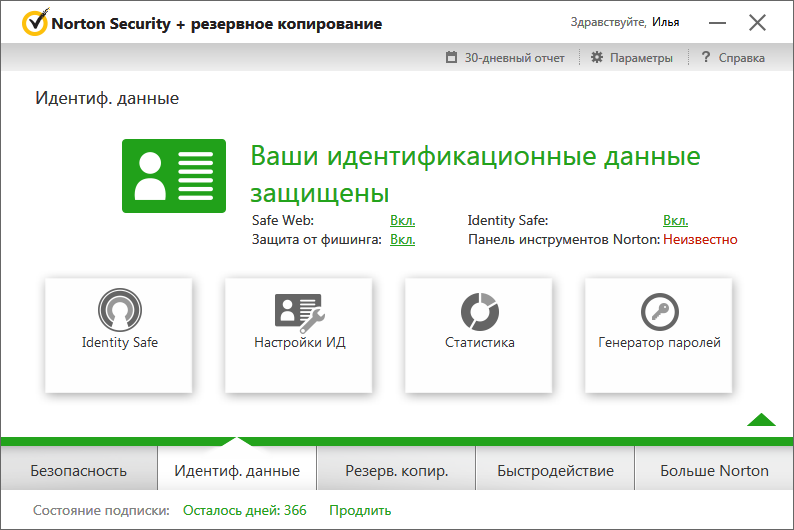794x530 pixels.
Task: Click the Ваши идентификационные данные защищены heading
Action: point(475,174)
